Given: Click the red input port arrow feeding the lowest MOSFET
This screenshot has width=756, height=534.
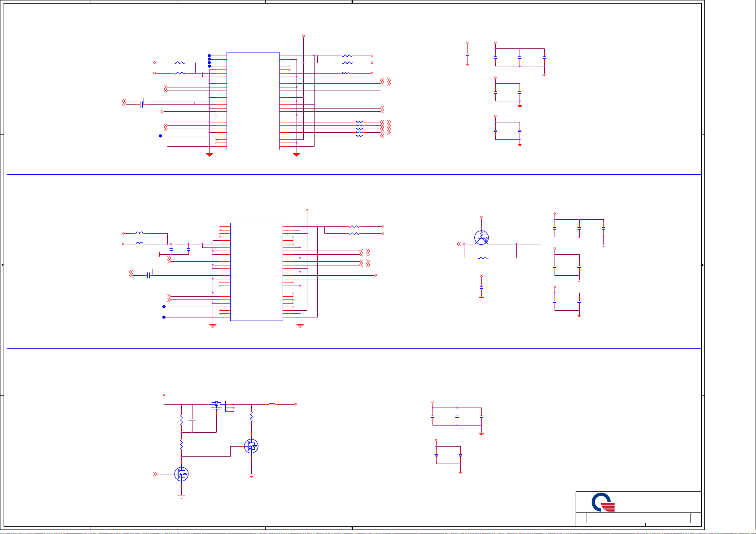Looking at the screenshot, I should click(155, 474).
